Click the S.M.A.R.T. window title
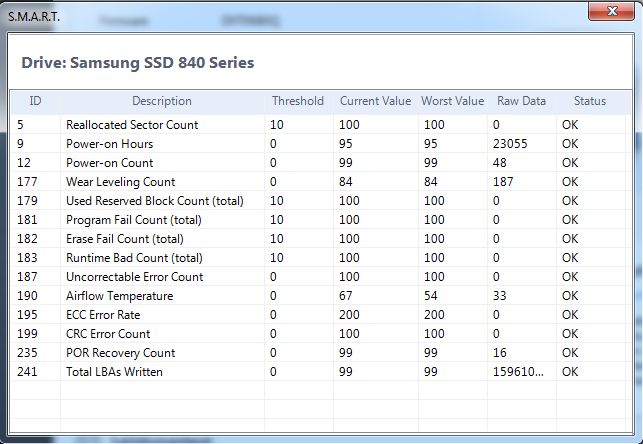This screenshot has width=643, height=444. [x=34, y=17]
